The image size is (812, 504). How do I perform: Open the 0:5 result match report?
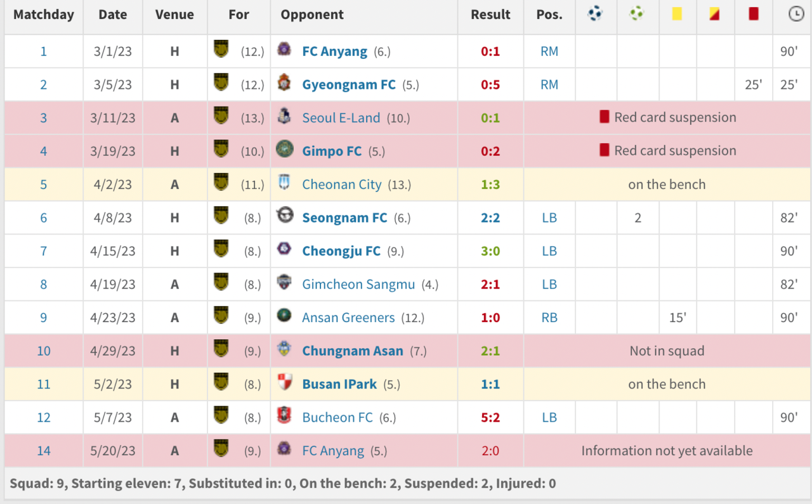pos(490,85)
